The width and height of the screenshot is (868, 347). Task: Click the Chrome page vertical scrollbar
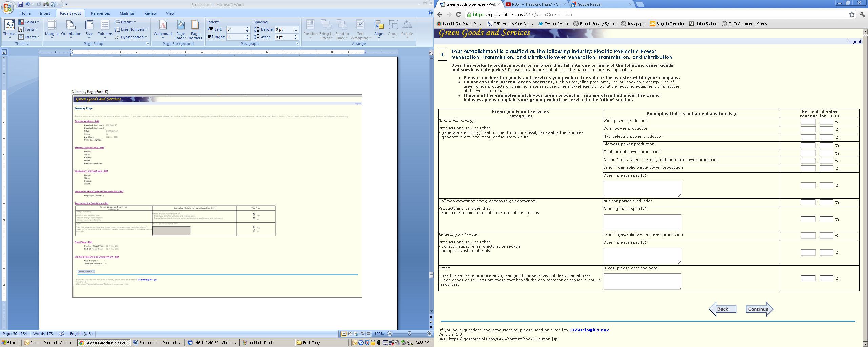865,187
